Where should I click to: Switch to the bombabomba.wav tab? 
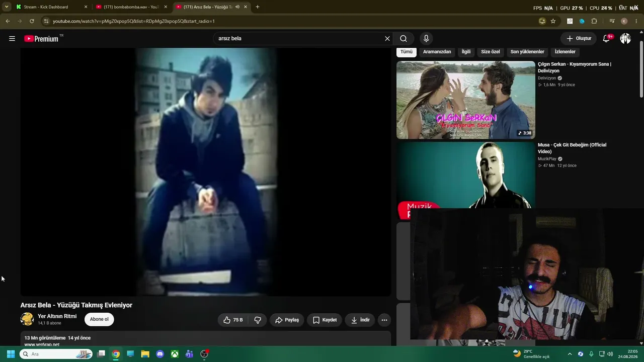click(x=131, y=7)
